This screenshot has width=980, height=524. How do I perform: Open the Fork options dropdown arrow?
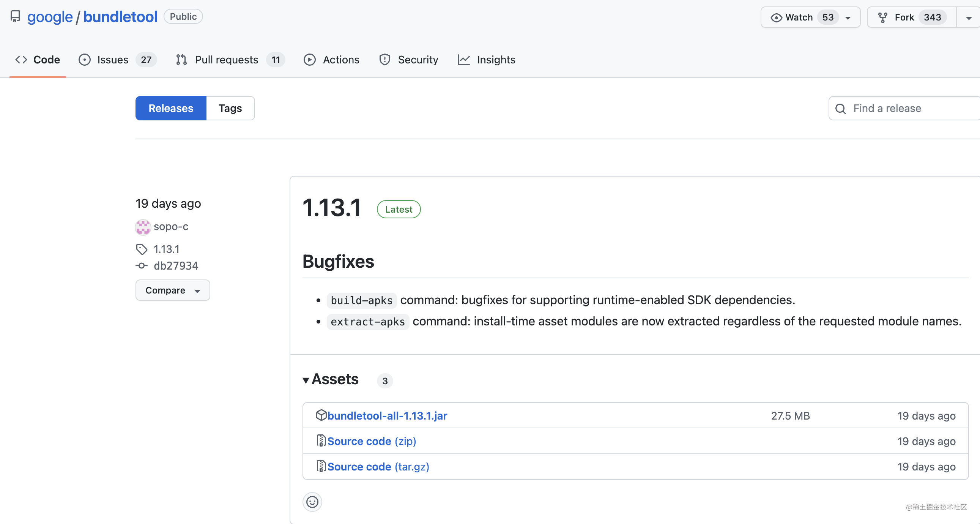point(968,17)
